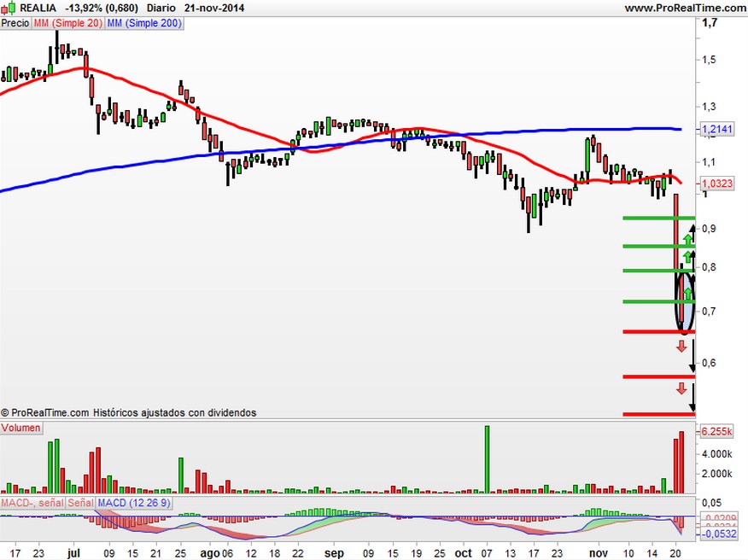The height and width of the screenshot is (560, 748).
Task: Click the 0,6 price axis label
Action: pyautogui.click(x=709, y=363)
